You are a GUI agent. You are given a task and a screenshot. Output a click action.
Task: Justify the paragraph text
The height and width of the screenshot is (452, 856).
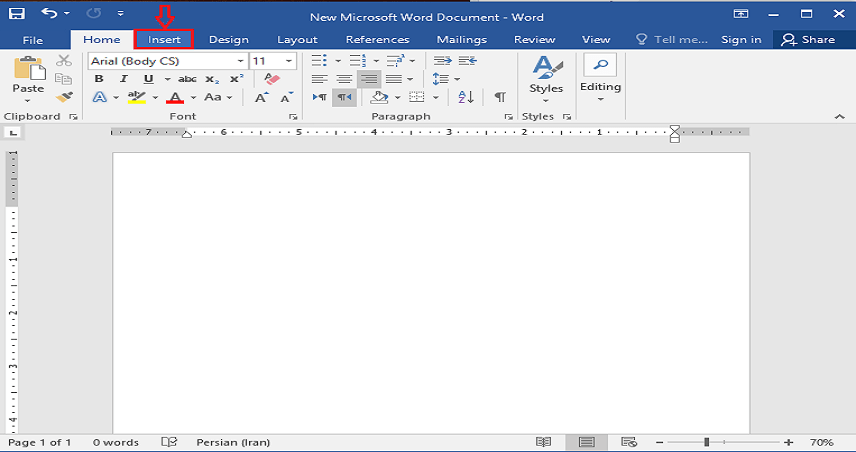point(394,79)
